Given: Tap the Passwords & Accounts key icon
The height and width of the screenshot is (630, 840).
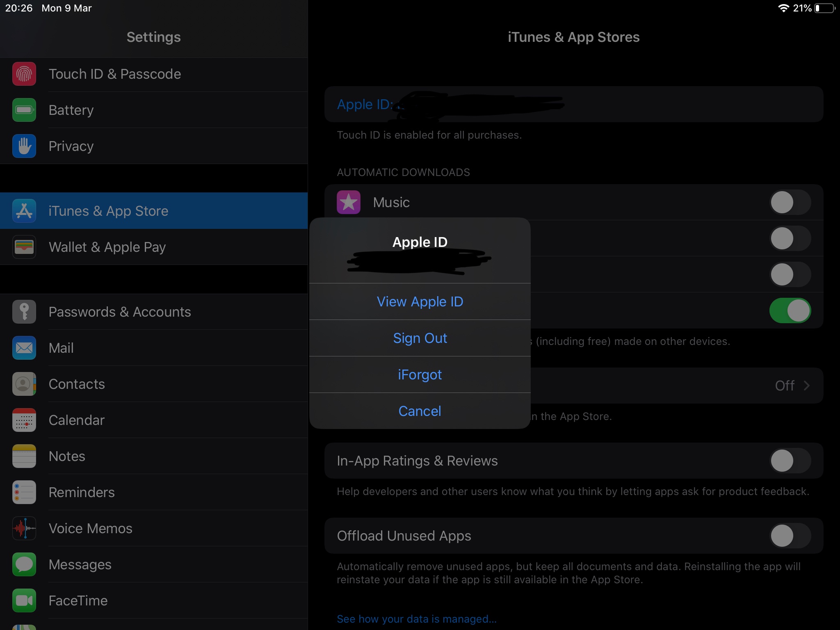Looking at the screenshot, I should click(x=24, y=312).
